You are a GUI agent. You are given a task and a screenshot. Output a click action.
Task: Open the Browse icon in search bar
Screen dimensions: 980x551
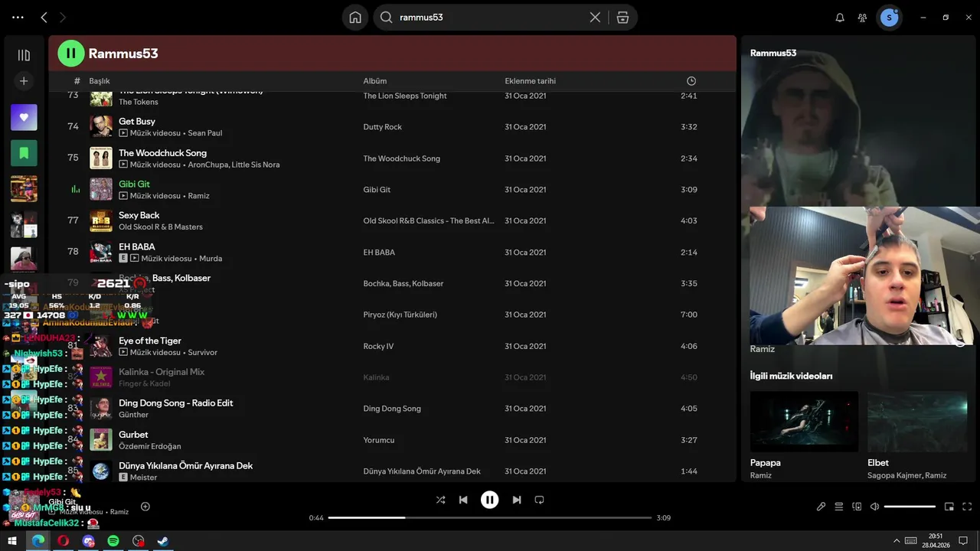pyautogui.click(x=622, y=17)
